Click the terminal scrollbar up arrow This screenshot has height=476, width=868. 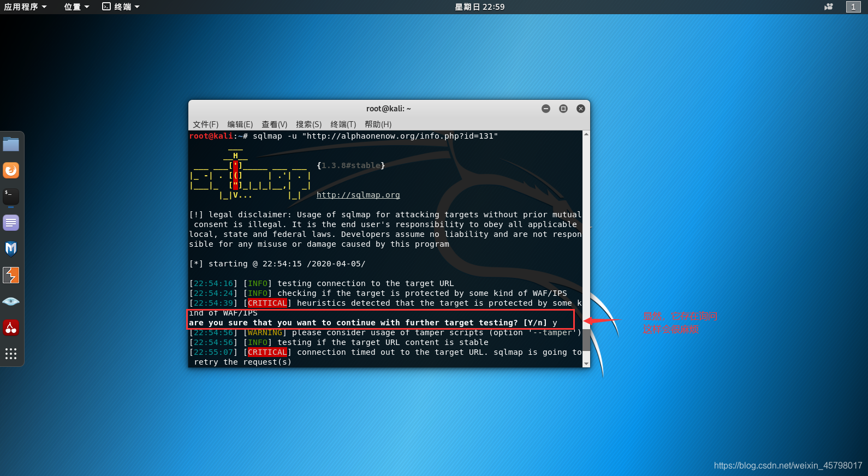[x=586, y=134]
